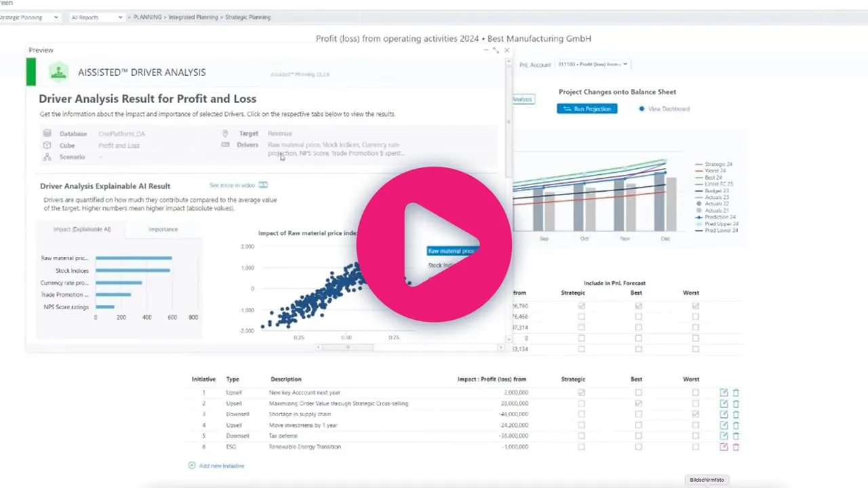Delete initiative 1 New key Account next year

tap(736, 392)
